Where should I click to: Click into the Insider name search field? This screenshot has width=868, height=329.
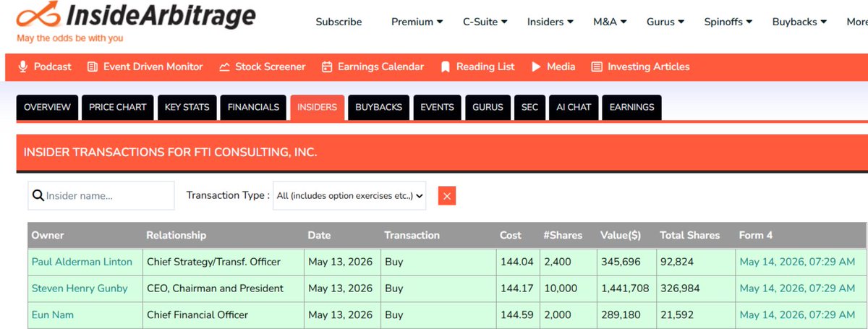(101, 195)
